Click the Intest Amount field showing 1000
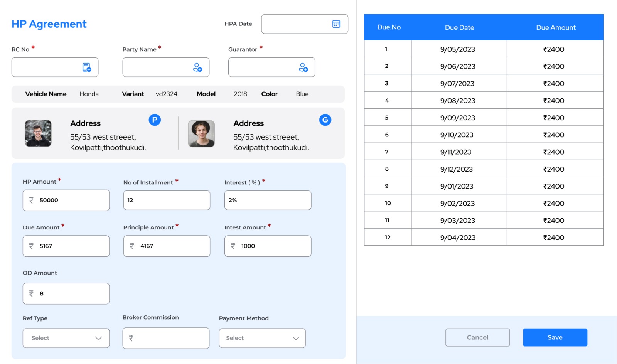Viewport: 617px width, 364px height. (x=268, y=246)
